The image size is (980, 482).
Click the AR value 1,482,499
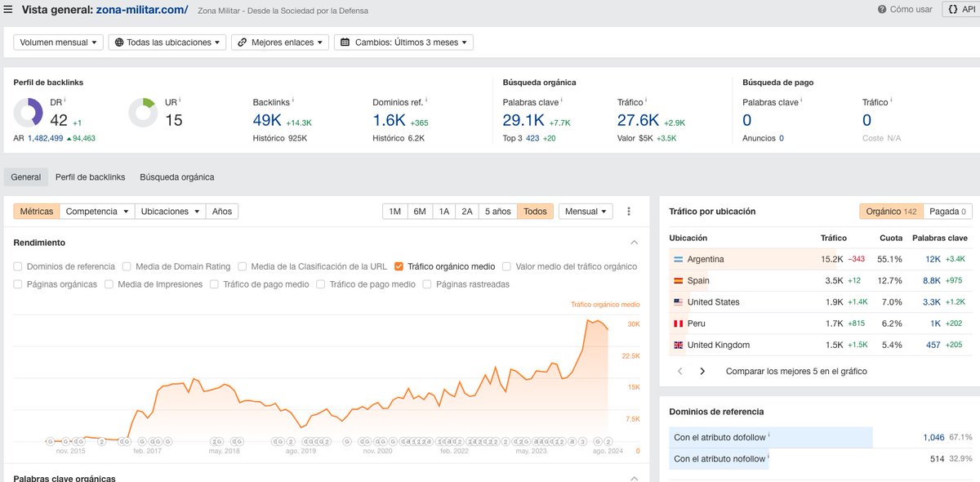(x=46, y=138)
